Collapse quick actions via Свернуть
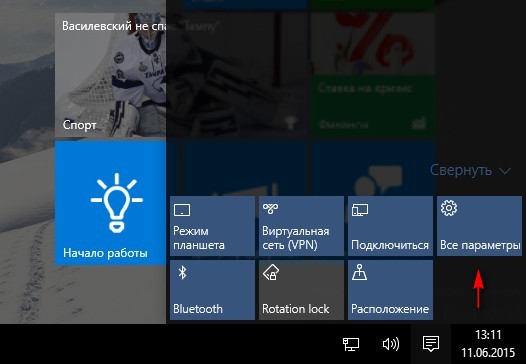Viewport: 526px width, 364px height. click(x=470, y=170)
